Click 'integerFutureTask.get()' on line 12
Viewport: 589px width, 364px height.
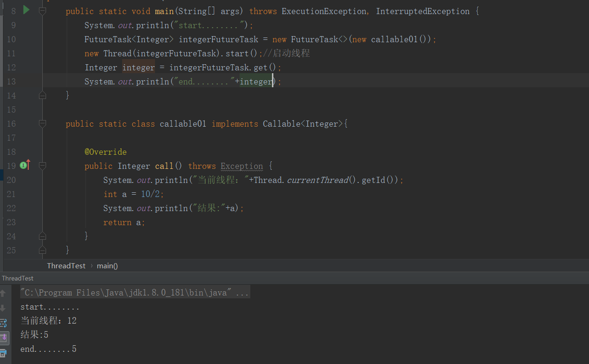coord(223,68)
